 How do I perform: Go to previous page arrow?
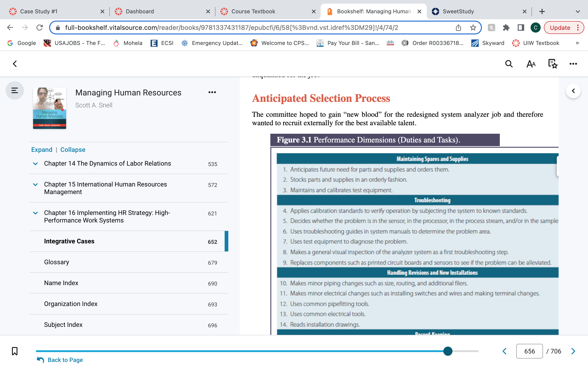click(x=505, y=351)
